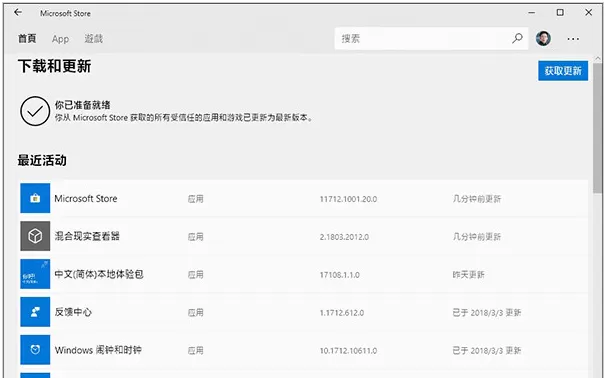Viewport: 606px width, 378px height.
Task: Switch to the App tab
Action: click(x=60, y=39)
